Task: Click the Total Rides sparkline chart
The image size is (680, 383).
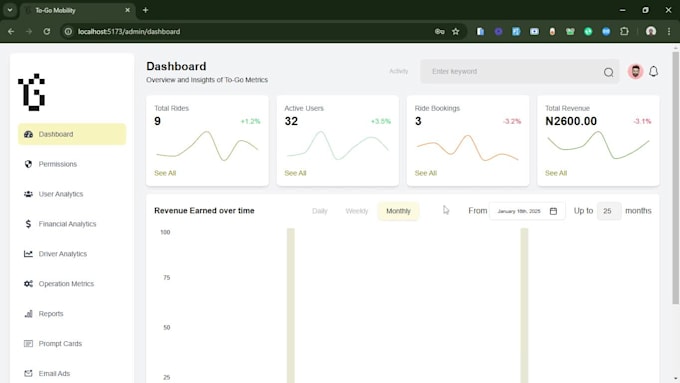Action: 207,146
